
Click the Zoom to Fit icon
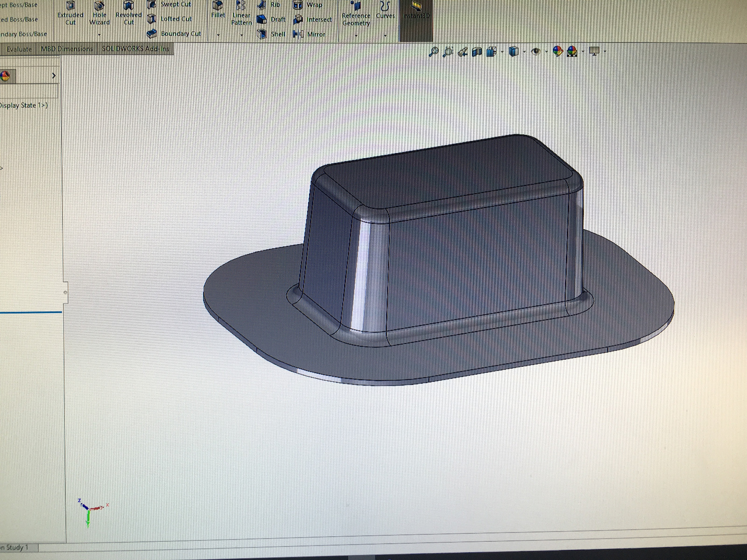[x=433, y=52]
